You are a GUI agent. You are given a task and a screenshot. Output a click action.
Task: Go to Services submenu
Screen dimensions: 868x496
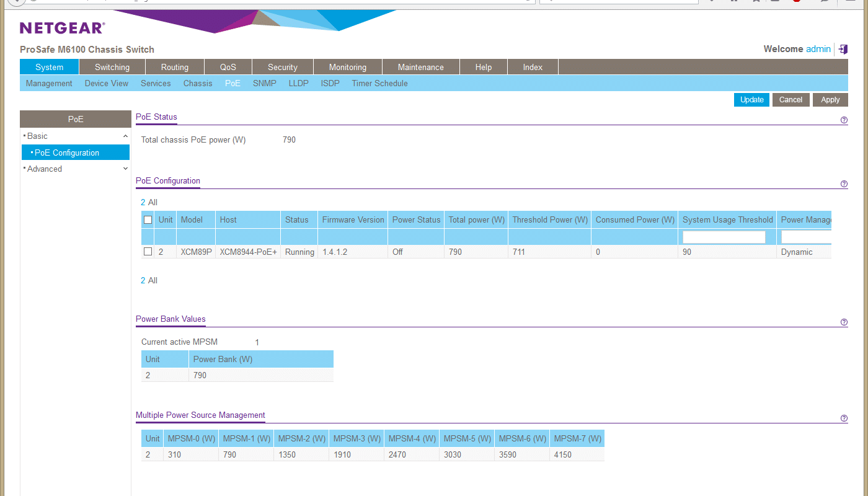pyautogui.click(x=156, y=83)
